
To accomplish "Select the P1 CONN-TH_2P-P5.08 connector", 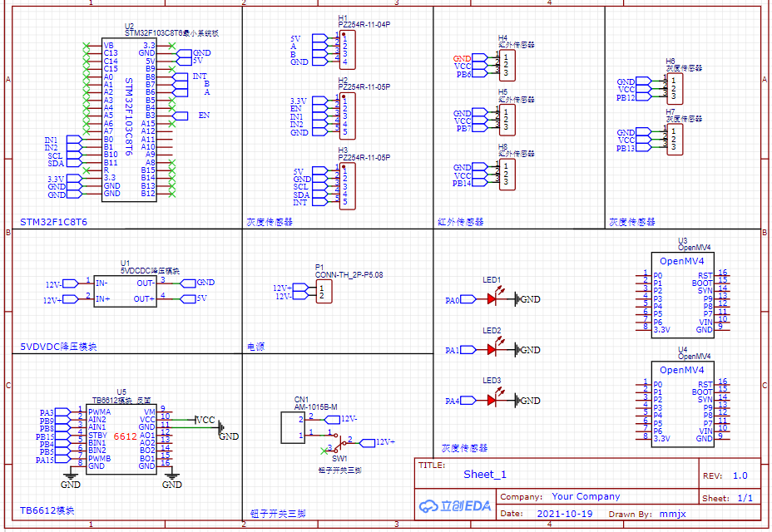I will pyautogui.click(x=324, y=292).
